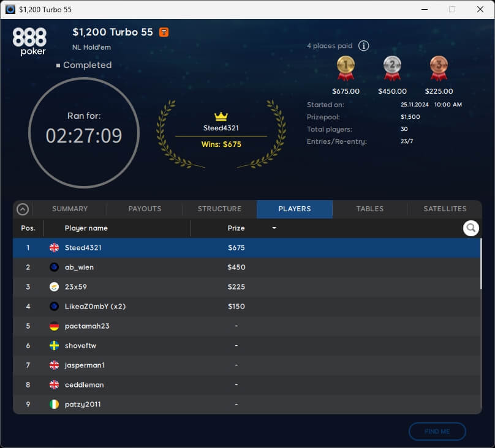
Task: Select player patzy2011
Action: [x=246, y=404]
